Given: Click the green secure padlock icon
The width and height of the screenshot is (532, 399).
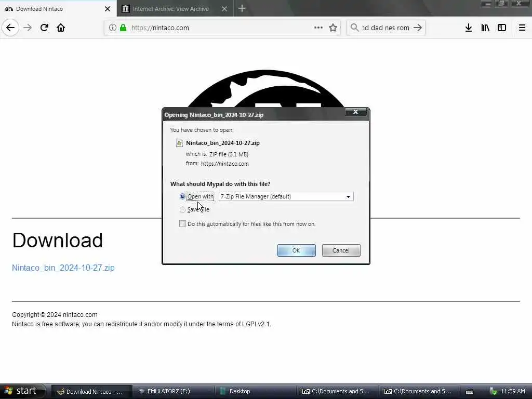Looking at the screenshot, I should tap(123, 28).
